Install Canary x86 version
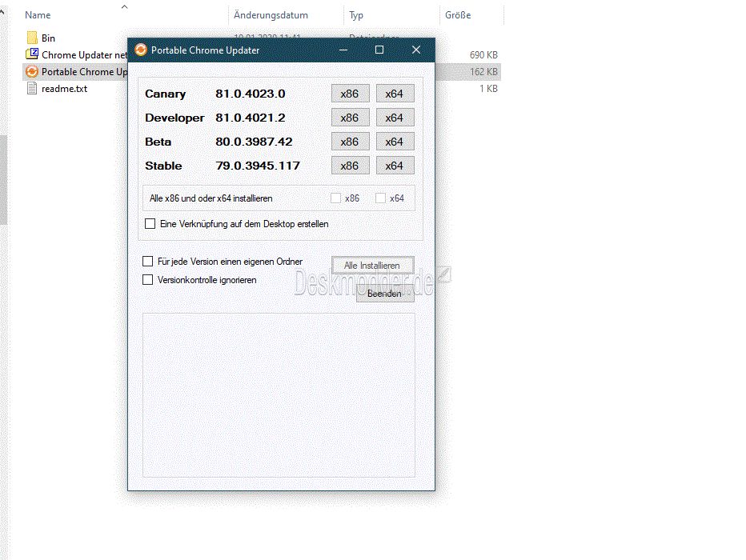Image resolution: width=746 pixels, height=560 pixels. tap(350, 94)
